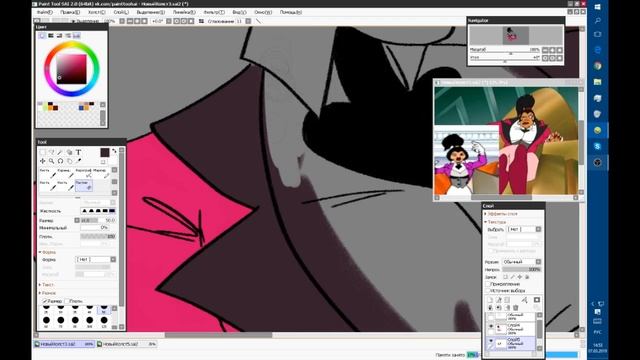The height and width of the screenshot is (360, 640).
Task: Open the Холст menu
Action: click(97, 12)
